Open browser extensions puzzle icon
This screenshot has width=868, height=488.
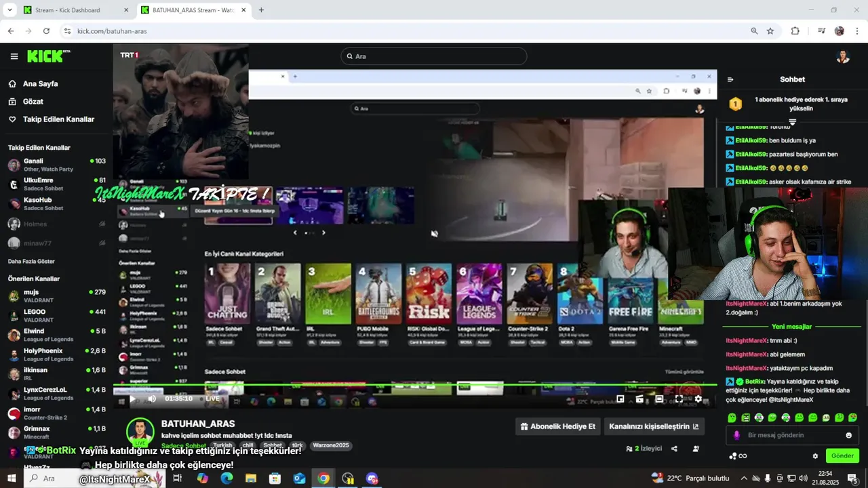pos(795,31)
